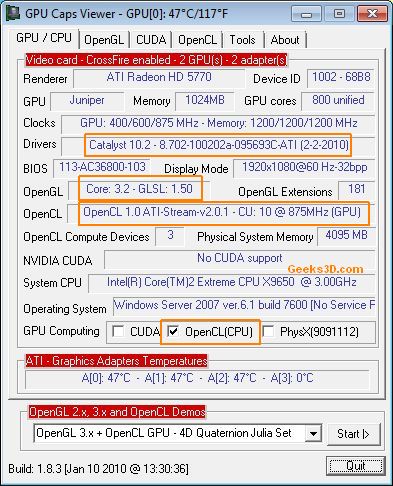The image size is (393, 486).
Task: Select the GPU / CPU tab
Action: pyautogui.click(x=44, y=38)
